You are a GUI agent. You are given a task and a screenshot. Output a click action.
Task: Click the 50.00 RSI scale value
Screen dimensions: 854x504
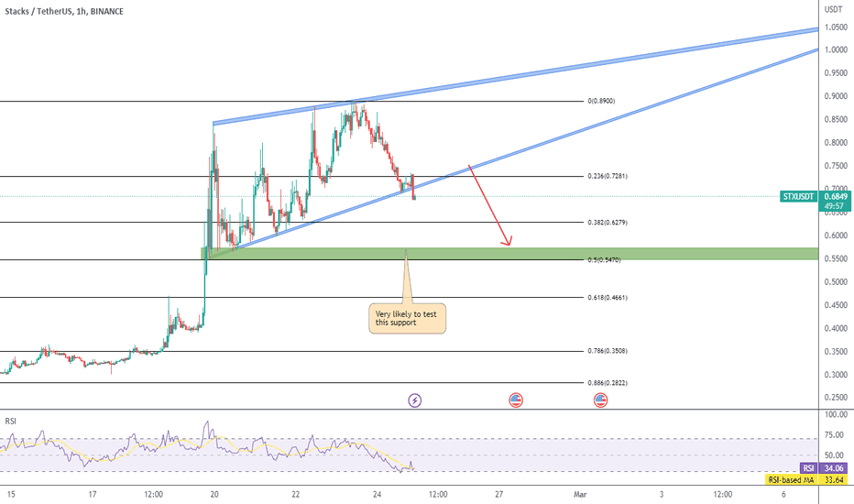836,455
